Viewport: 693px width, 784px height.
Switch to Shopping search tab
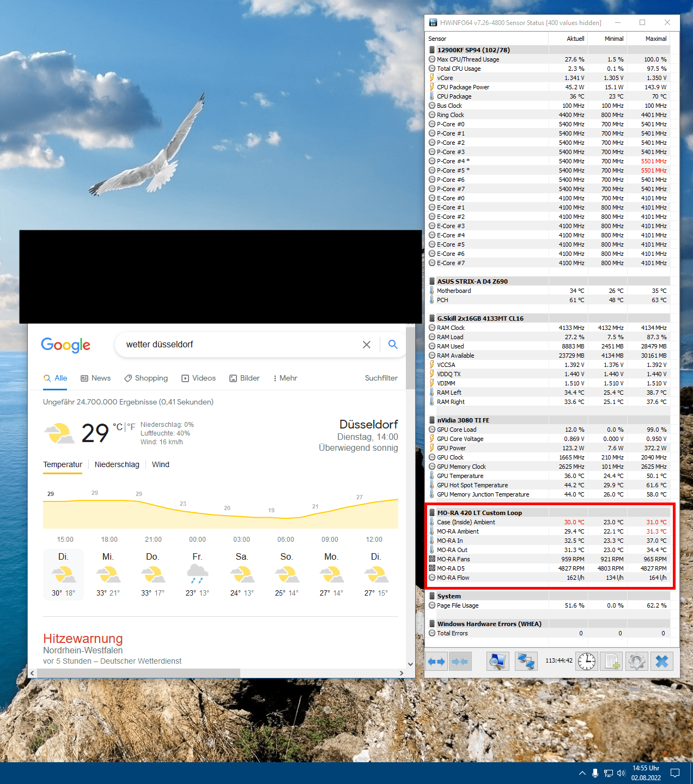coord(146,378)
